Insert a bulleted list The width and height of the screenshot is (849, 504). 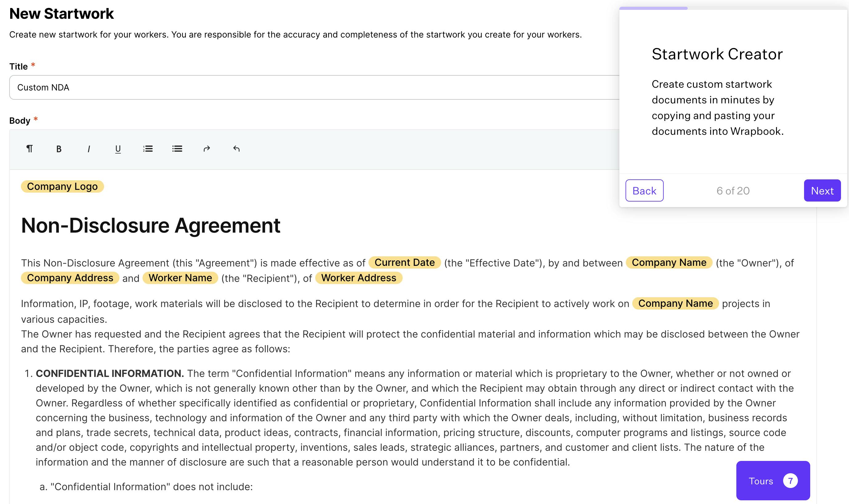point(177,149)
